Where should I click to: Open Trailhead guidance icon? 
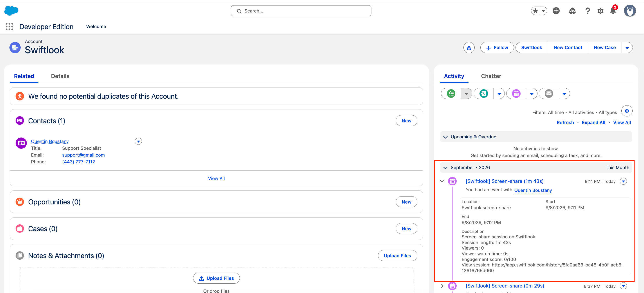coord(572,11)
